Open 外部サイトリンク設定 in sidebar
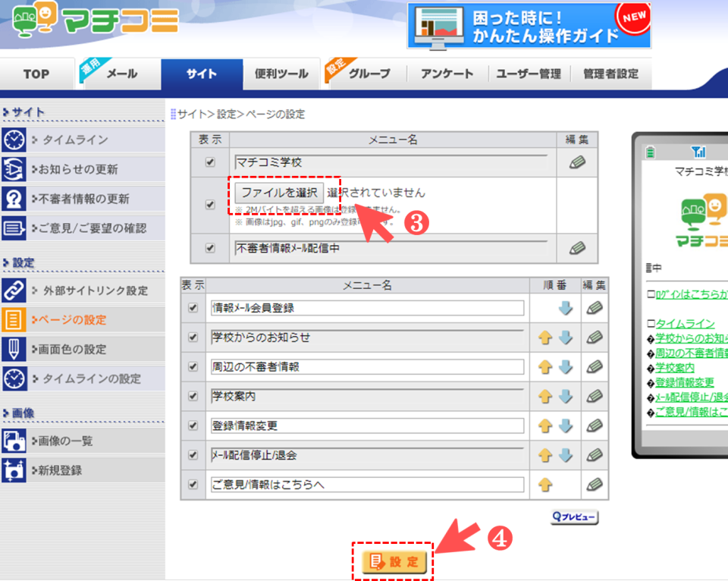728x581 pixels. [83, 290]
